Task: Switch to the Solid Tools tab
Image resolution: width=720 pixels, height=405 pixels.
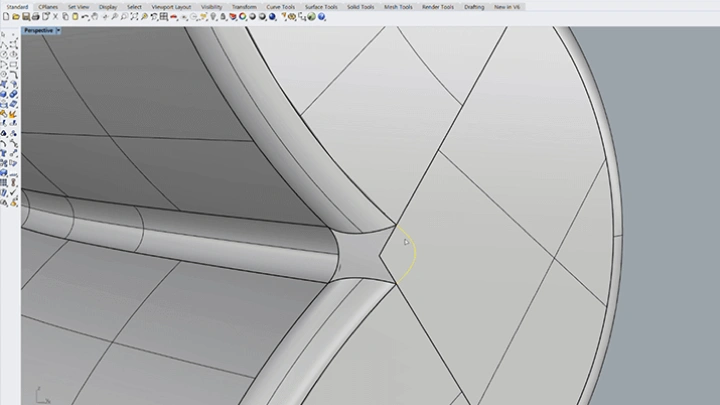Action: (360, 7)
